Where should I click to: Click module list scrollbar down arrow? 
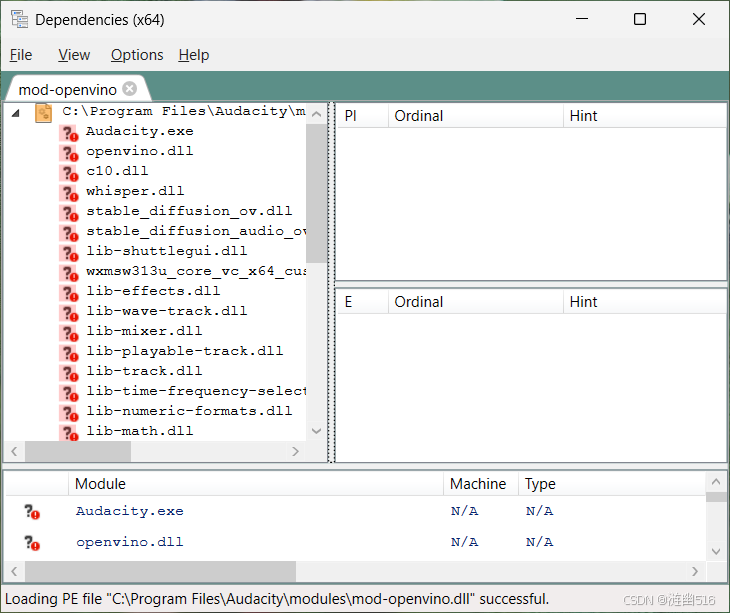coord(716,552)
